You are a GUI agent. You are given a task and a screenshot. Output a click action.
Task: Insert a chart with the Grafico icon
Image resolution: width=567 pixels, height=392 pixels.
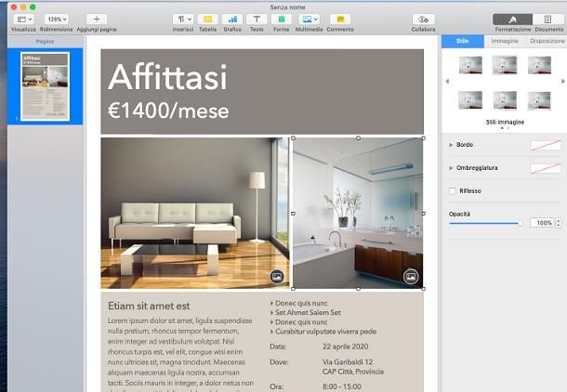[232, 20]
